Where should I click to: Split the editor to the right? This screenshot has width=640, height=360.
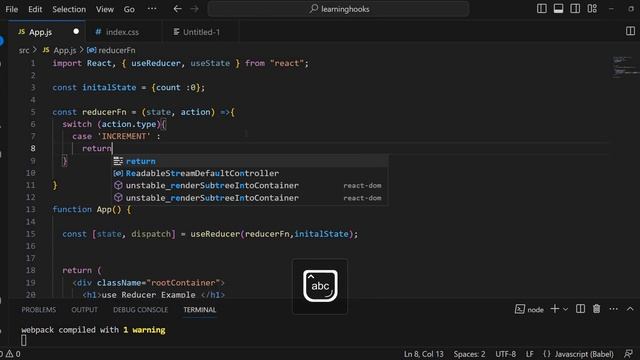630,31
